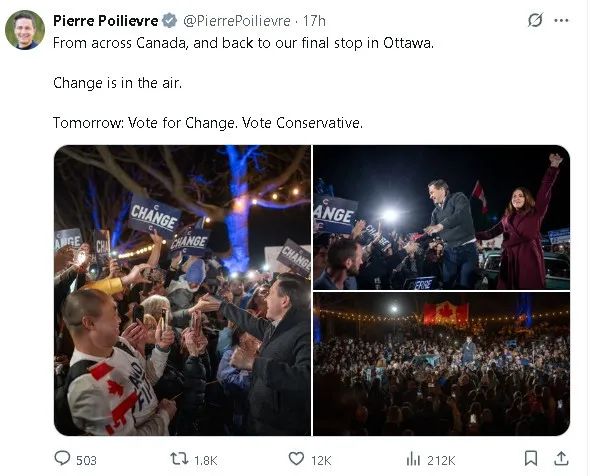Click the blue verified badge
This screenshot has width=595, height=476.
[x=170, y=20]
